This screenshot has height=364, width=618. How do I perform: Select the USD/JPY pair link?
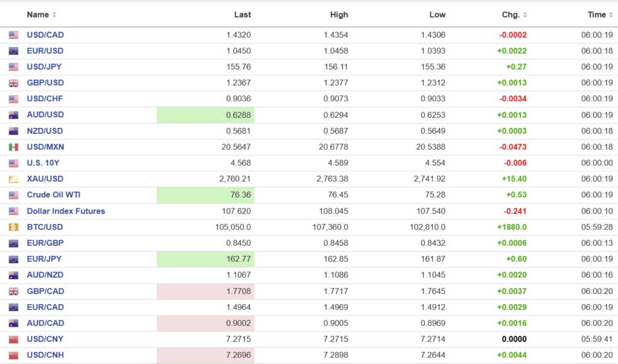click(x=44, y=67)
